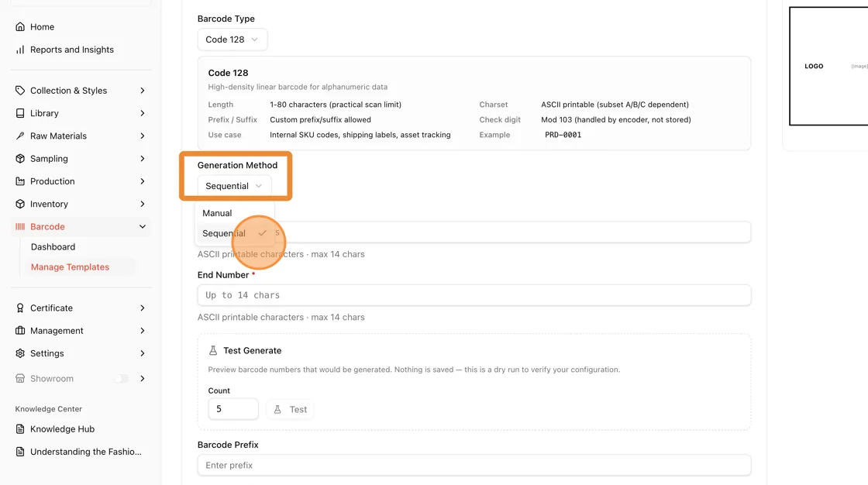Click the Raw Materials icon

coord(20,136)
